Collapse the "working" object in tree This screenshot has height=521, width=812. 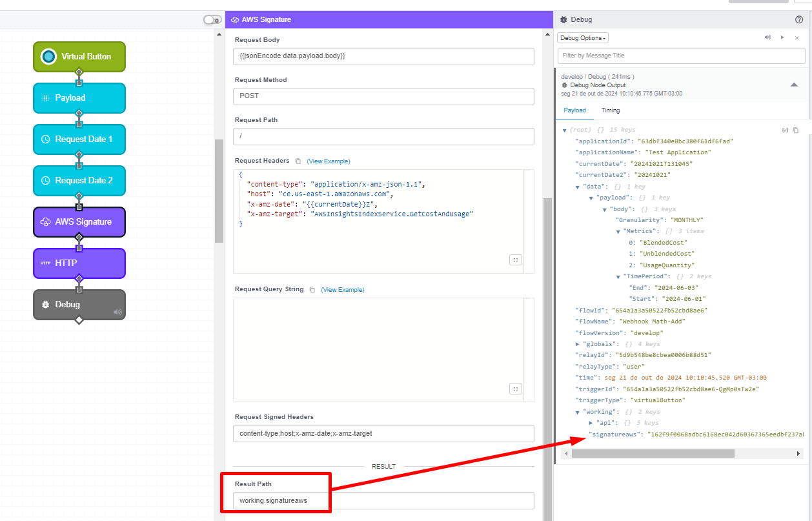pos(578,412)
